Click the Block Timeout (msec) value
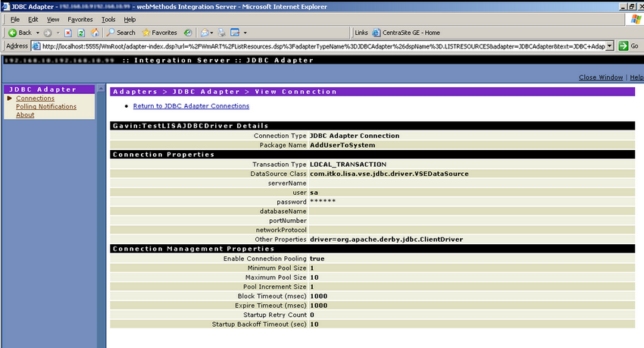The image size is (644, 348). point(318,296)
